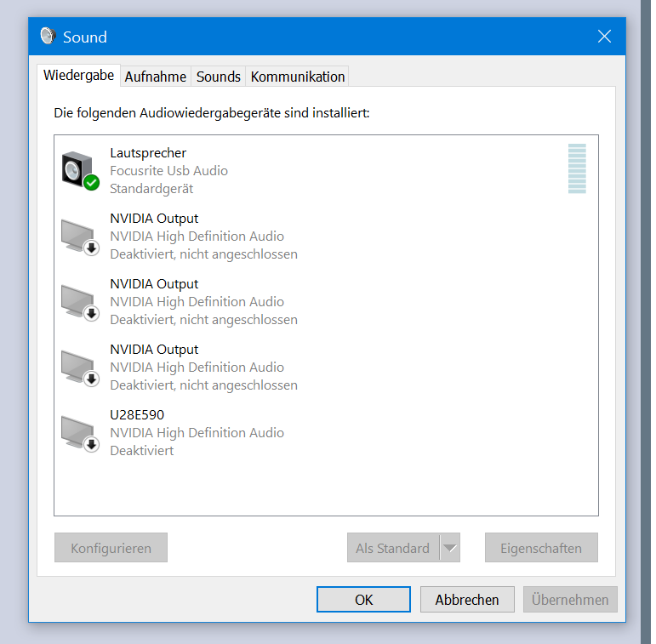Click the Konfigurieren button

(111, 549)
